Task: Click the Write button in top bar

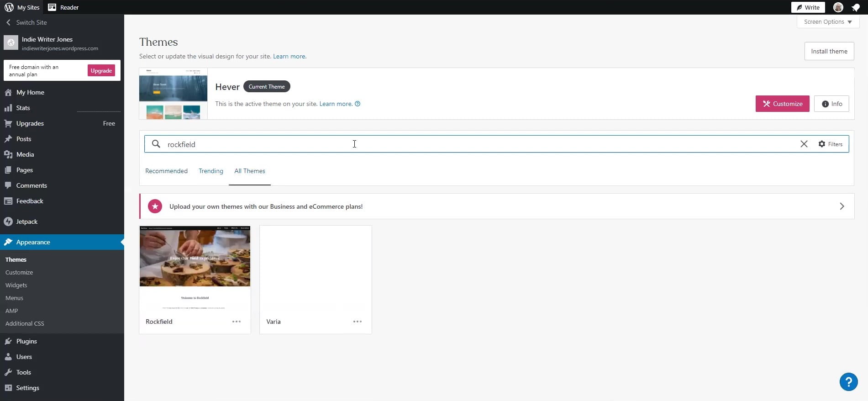Action: point(808,7)
